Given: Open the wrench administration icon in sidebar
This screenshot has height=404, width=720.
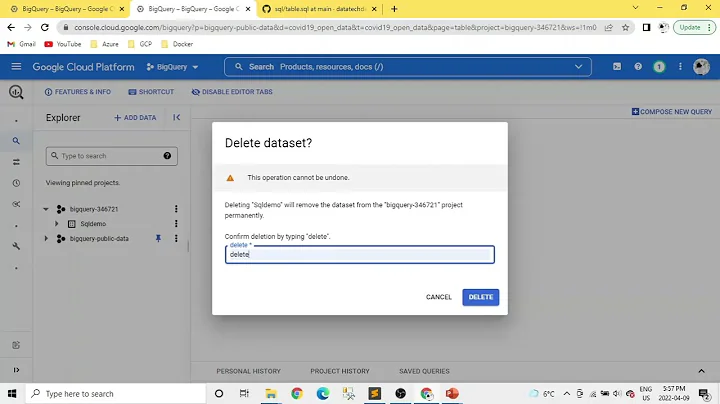Looking at the screenshot, I should click(x=16, y=247).
